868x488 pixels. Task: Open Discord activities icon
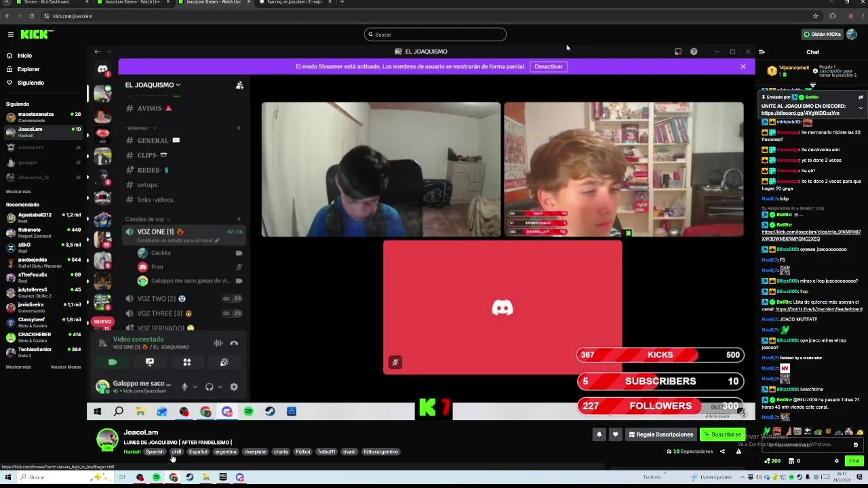tap(187, 362)
